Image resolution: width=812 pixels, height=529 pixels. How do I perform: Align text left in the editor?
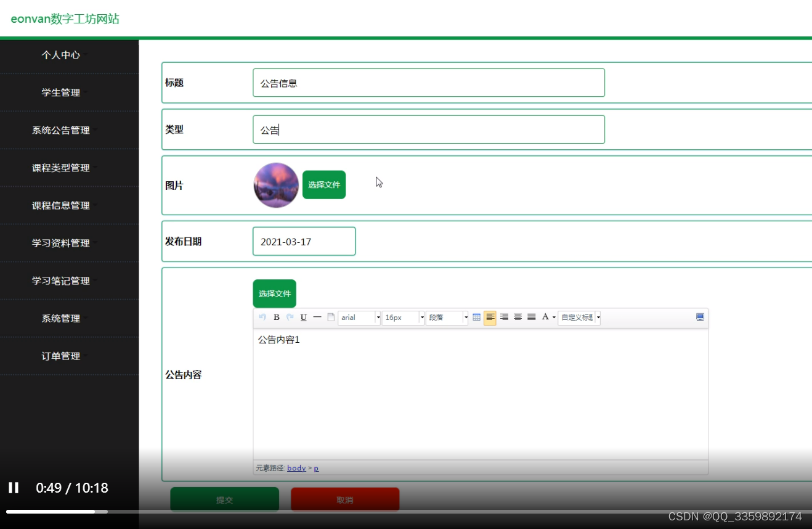point(490,318)
